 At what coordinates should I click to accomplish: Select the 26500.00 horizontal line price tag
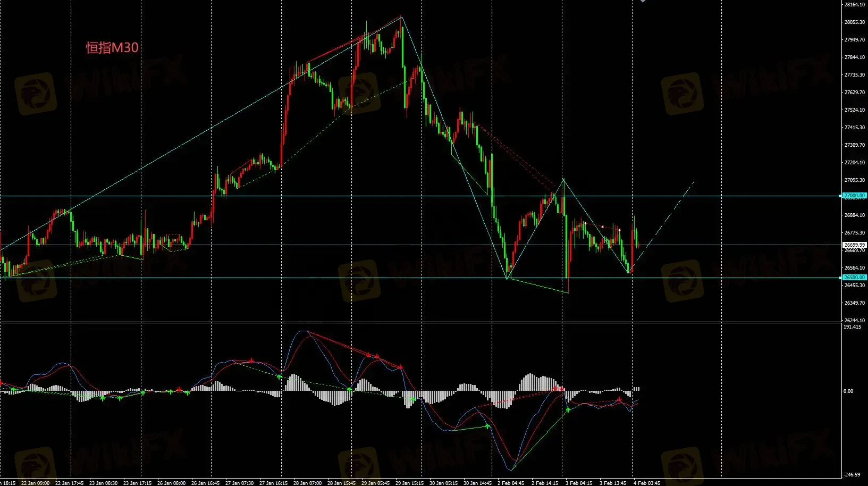[855, 278]
